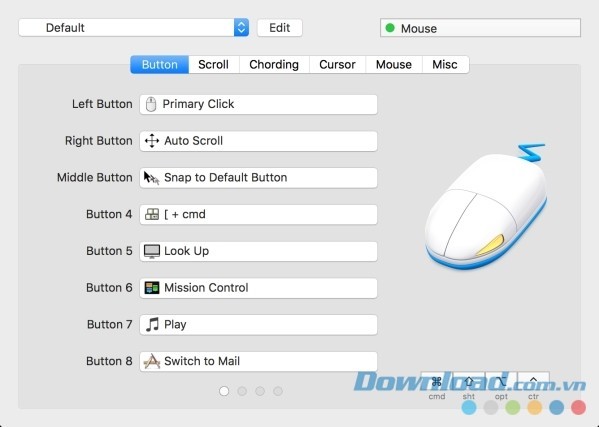The image size is (599, 427).
Task: Click the "Button 5" label
Action: click(109, 251)
